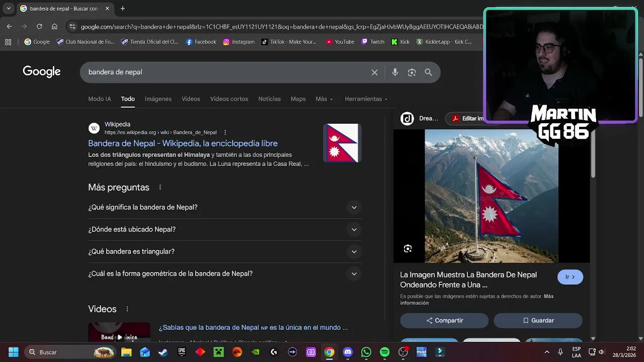This screenshot has height=362, width=644.
Task: Open the EA app from taskbar
Action: click(237, 352)
